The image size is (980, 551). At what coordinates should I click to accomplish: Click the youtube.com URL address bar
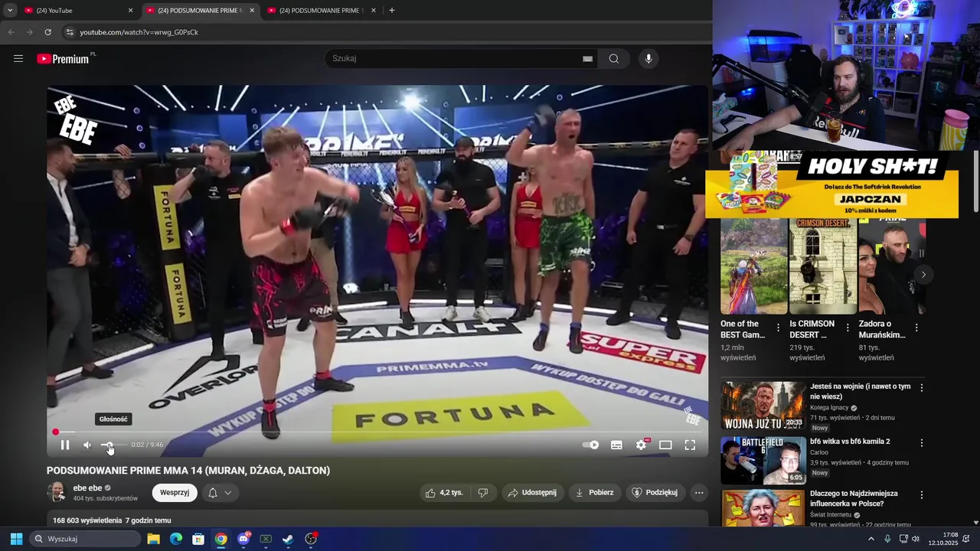tap(139, 32)
